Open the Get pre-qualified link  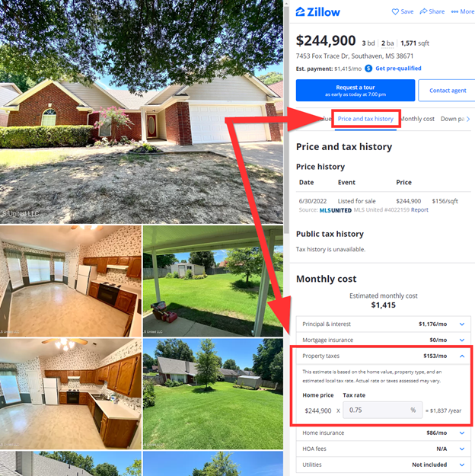pyautogui.click(x=398, y=69)
